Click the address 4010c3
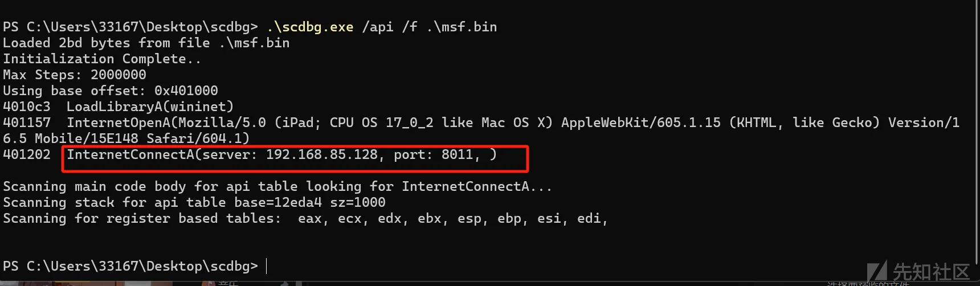 tap(27, 107)
